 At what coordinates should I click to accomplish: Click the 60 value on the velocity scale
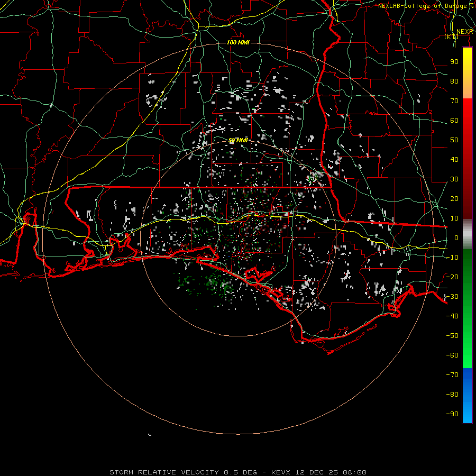[x=454, y=121]
